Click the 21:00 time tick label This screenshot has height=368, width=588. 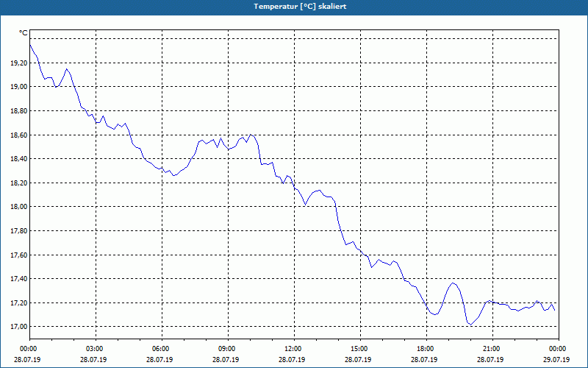click(492, 349)
